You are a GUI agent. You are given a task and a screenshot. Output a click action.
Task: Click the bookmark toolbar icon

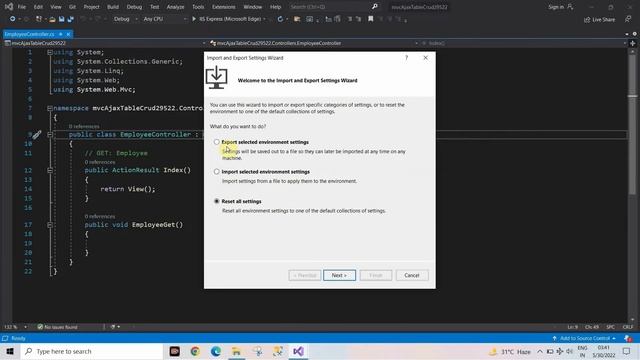371,19
